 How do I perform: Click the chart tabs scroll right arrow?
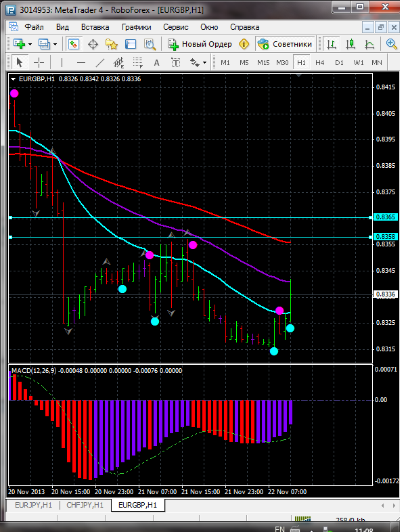tap(394, 506)
